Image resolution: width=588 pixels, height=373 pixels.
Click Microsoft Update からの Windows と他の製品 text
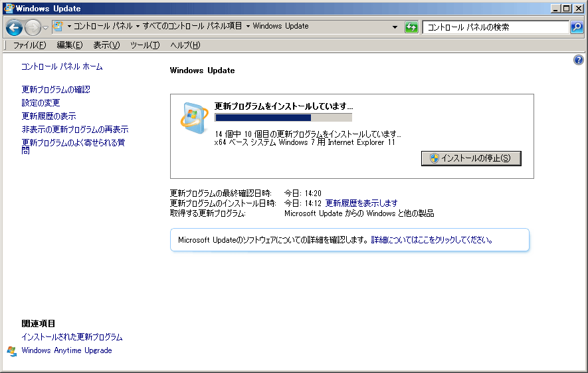tap(359, 213)
